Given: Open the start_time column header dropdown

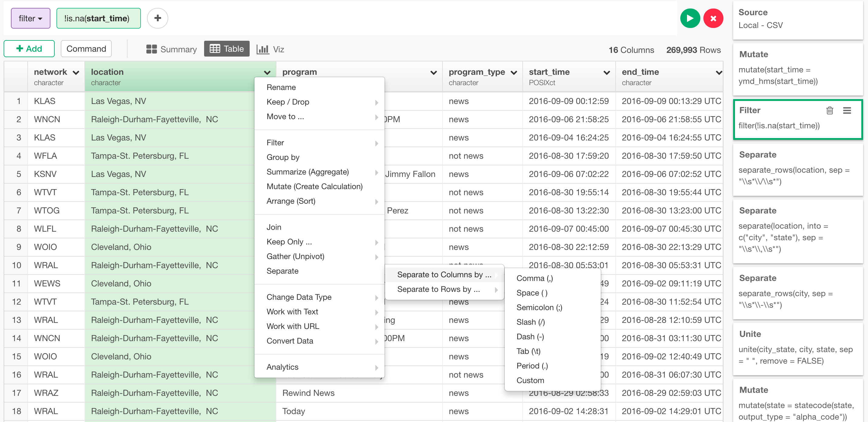Looking at the screenshot, I should [607, 72].
